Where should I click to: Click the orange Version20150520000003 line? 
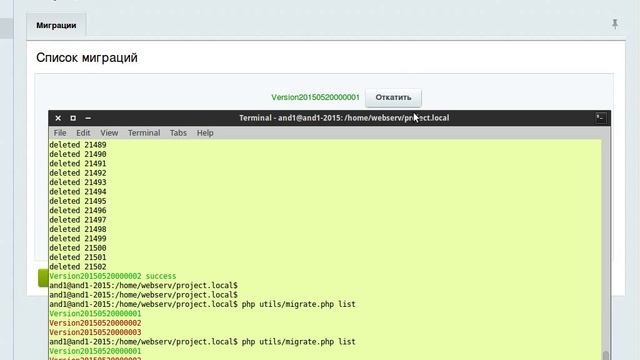coord(95,333)
